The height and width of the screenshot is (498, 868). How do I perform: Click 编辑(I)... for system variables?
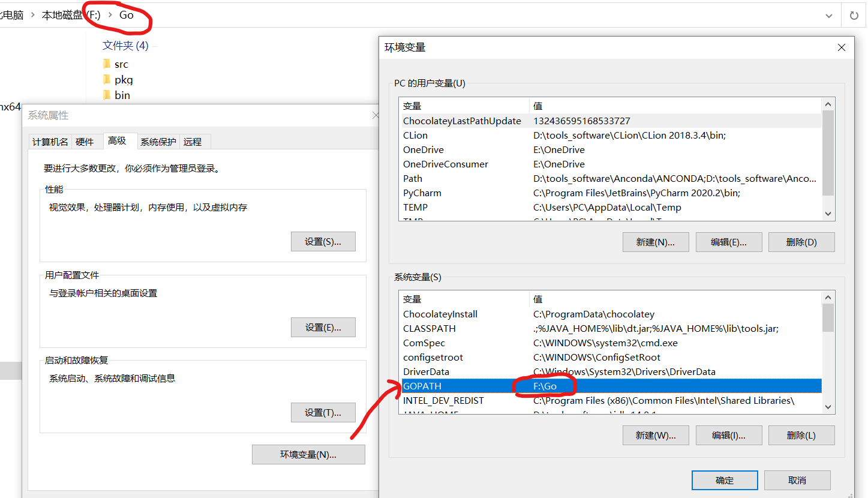click(x=729, y=436)
